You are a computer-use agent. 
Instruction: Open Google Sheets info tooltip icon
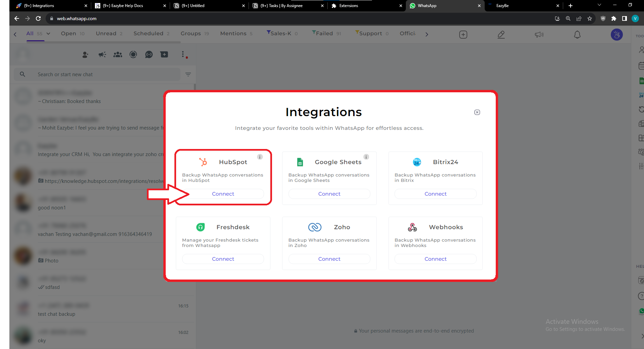pyautogui.click(x=366, y=157)
